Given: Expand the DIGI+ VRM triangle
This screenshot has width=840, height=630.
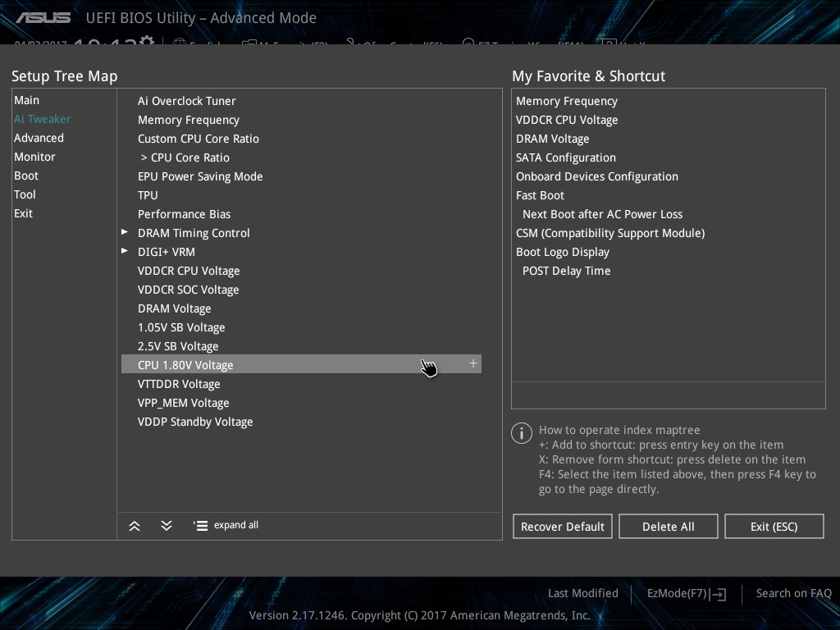Looking at the screenshot, I should [125, 251].
